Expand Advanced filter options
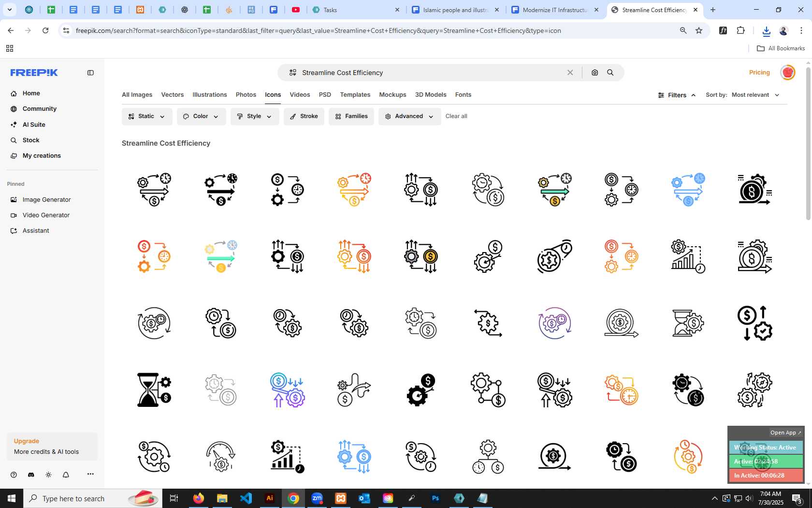 coord(409,117)
